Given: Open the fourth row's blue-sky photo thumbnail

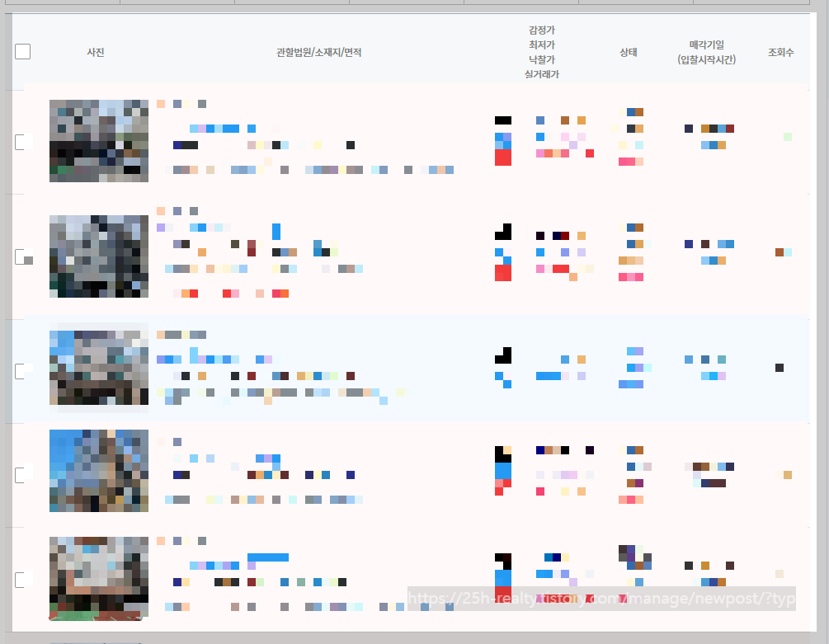Looking at the screenshot, I should [99, 471].
